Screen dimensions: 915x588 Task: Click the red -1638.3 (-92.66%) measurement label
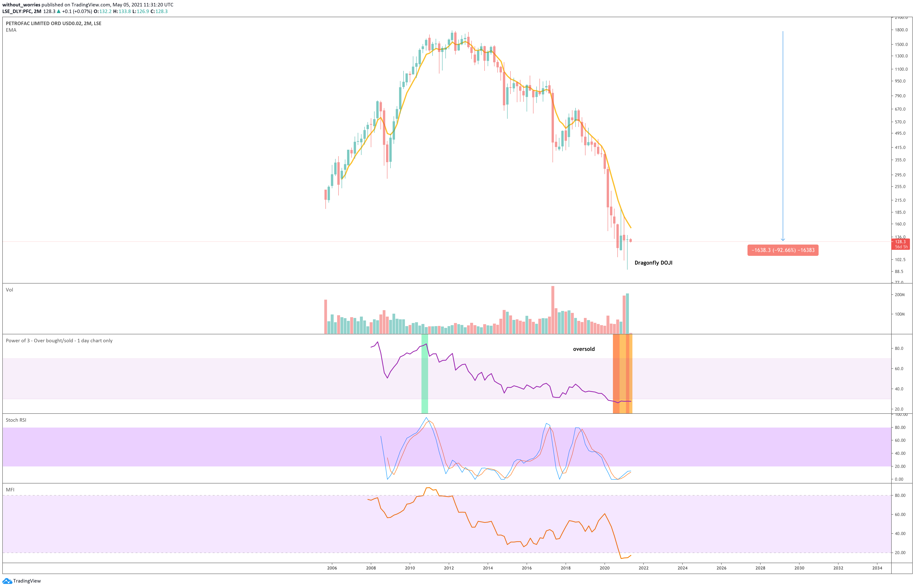click(x=783, y=250)
